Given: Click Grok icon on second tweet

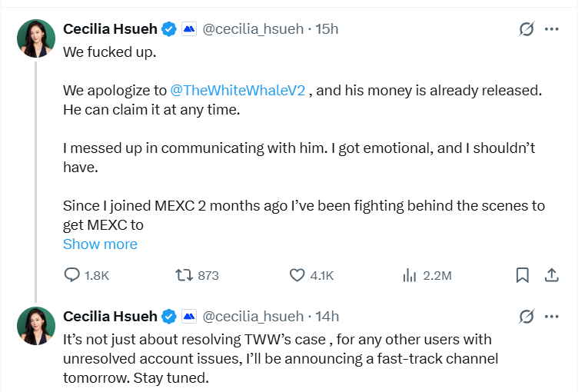Looking at the screenshot, I should point(527,316).
